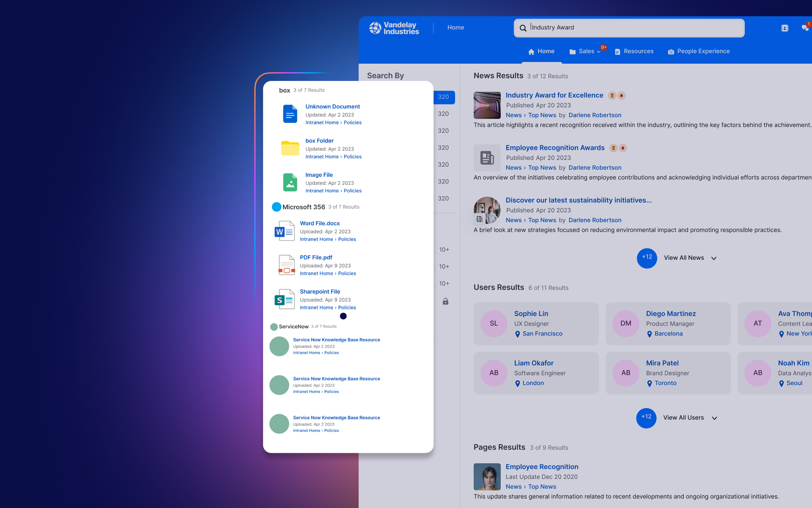The height and width of the screenshot is (508, 812).
Task: Click the Toronto location link
Action: (666, 383)
